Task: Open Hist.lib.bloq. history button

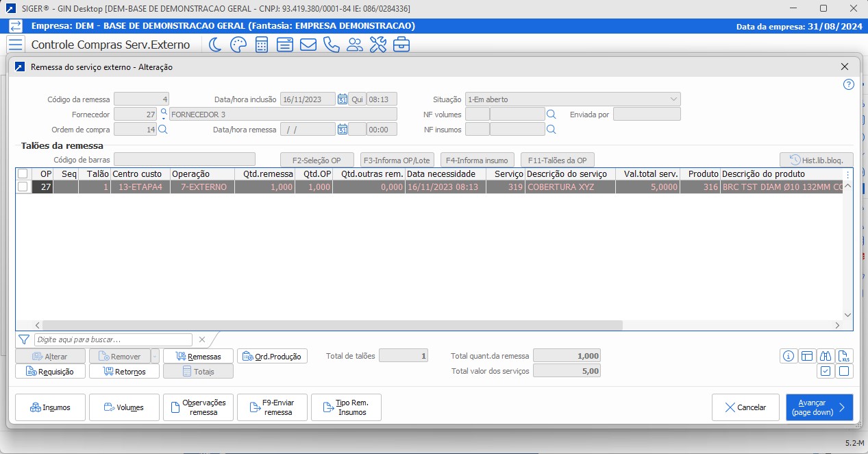Action: (817, 160)
